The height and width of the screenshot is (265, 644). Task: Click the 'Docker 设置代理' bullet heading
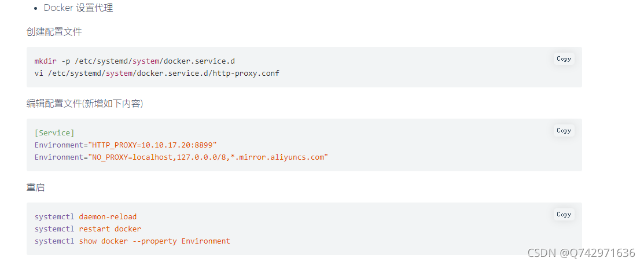(79, 8)
